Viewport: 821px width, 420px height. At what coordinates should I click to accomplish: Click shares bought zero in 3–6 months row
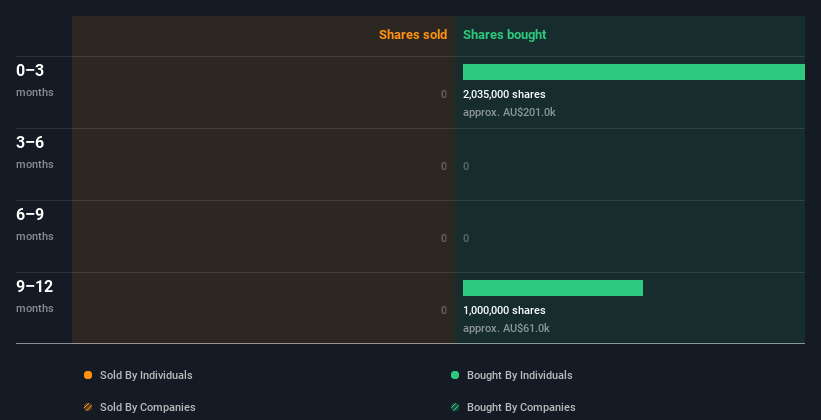tap(466, 166)
